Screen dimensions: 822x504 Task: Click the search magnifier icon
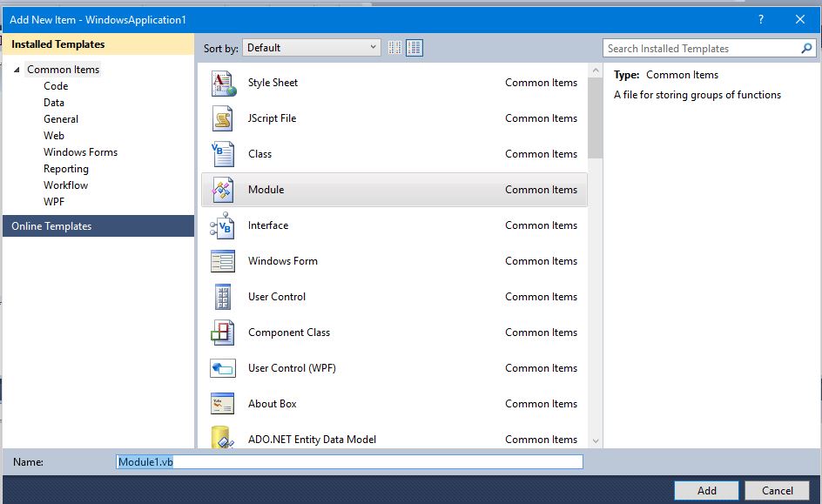[x=805, y=48]
